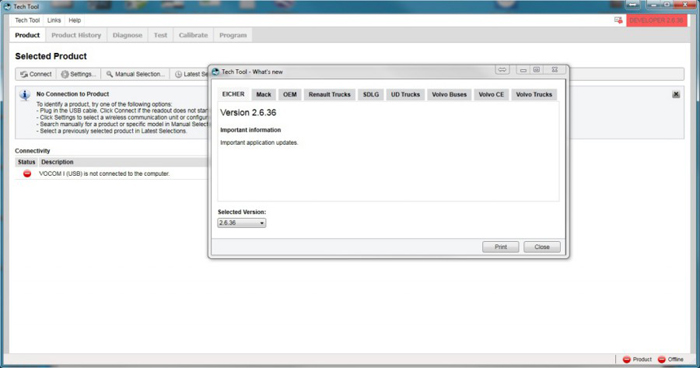The width and height of the screenshot is (700, 368).
Task: Open the Tech Tool menu
Action: (x=27, y=21)
